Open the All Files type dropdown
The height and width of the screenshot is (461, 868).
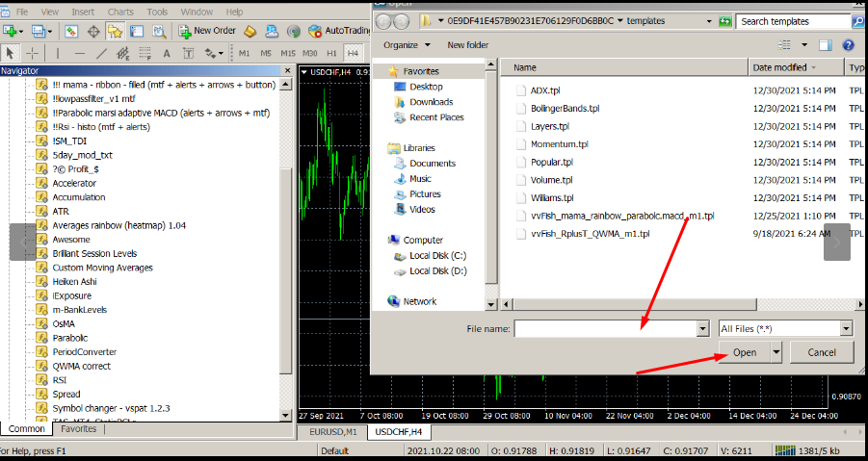(845, 328)
